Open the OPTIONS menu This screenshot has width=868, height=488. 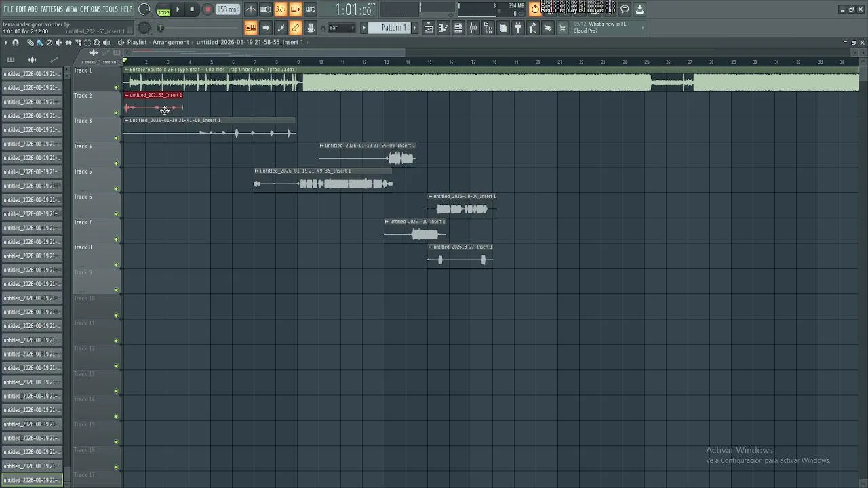[x=90, y=9]
